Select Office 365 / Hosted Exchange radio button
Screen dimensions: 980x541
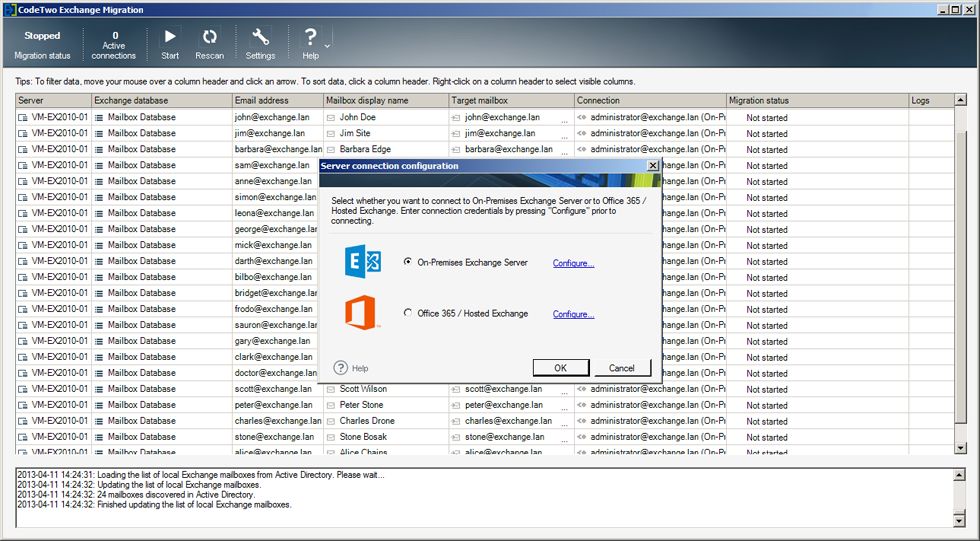click(x=408, y=313)
